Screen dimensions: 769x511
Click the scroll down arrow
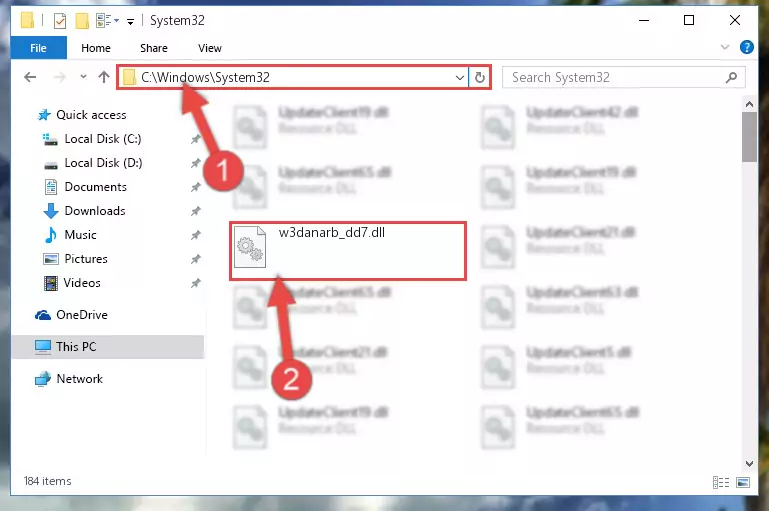(749, 463)
